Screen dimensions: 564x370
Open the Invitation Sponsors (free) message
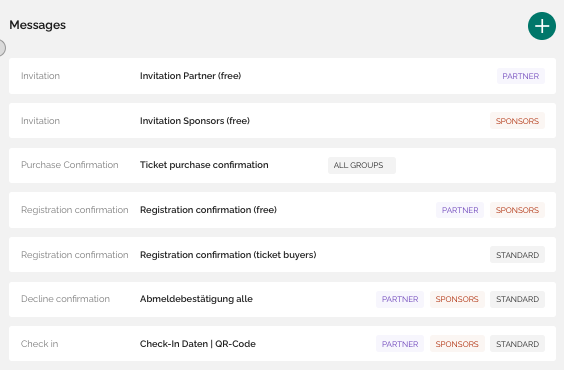point(282,121)
